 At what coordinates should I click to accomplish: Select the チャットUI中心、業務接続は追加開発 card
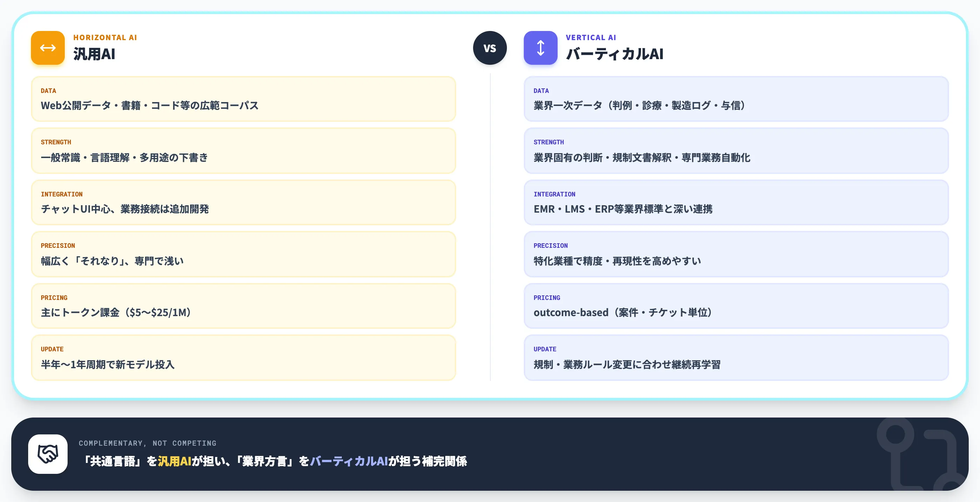pos(244,202)
